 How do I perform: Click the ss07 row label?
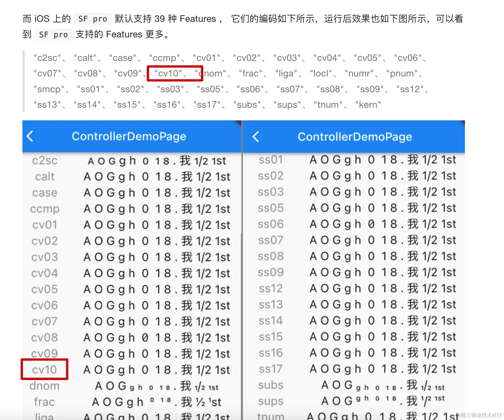coord(271,240)
